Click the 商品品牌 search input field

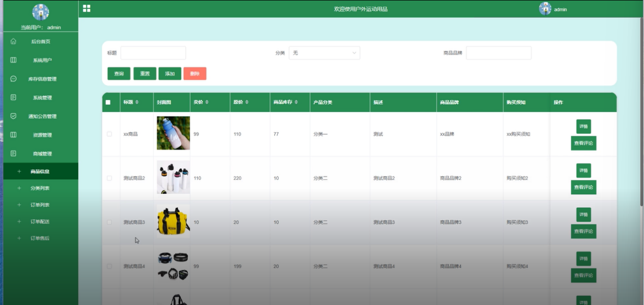click(499, 53)
